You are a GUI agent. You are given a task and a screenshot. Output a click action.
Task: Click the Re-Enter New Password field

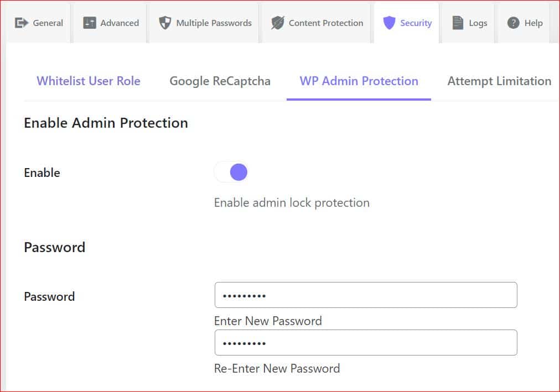(x=366, y=342)
